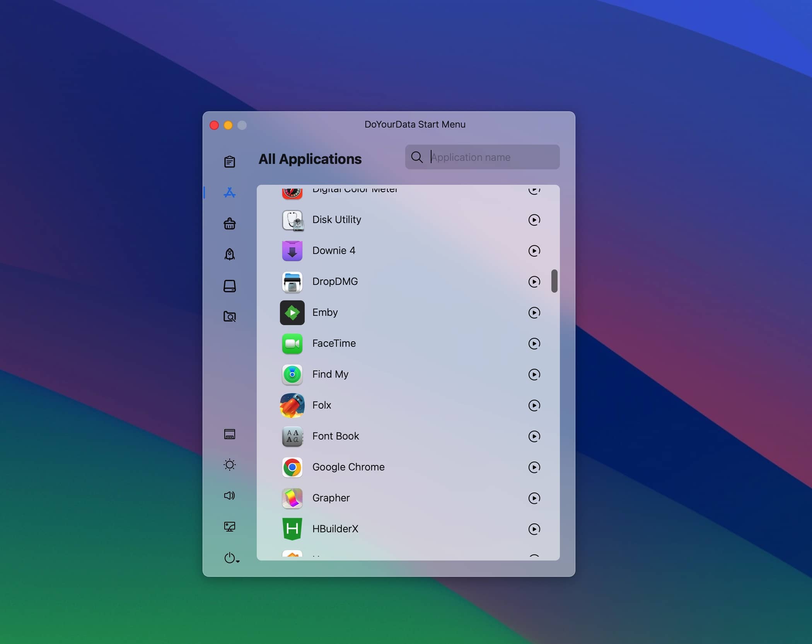Click the search magnifier icon
This screenshot has height=644, width=812.
[417, 157]
